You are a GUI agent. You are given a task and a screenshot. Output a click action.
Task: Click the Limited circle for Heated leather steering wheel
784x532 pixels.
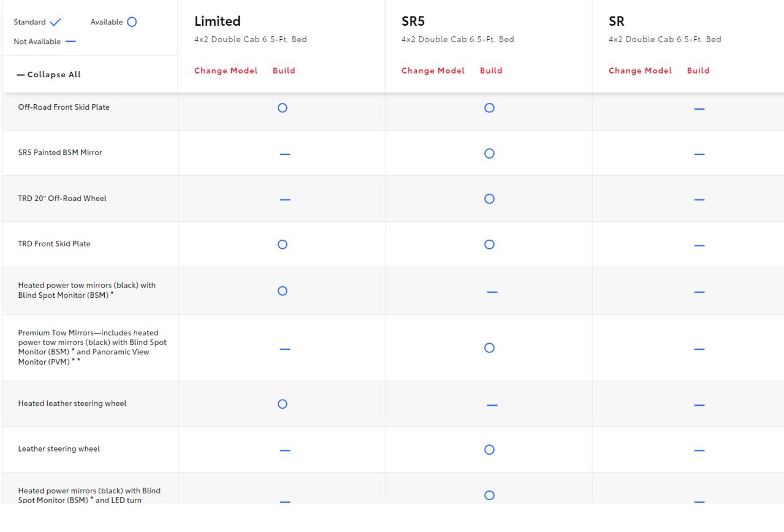point(282,405)
